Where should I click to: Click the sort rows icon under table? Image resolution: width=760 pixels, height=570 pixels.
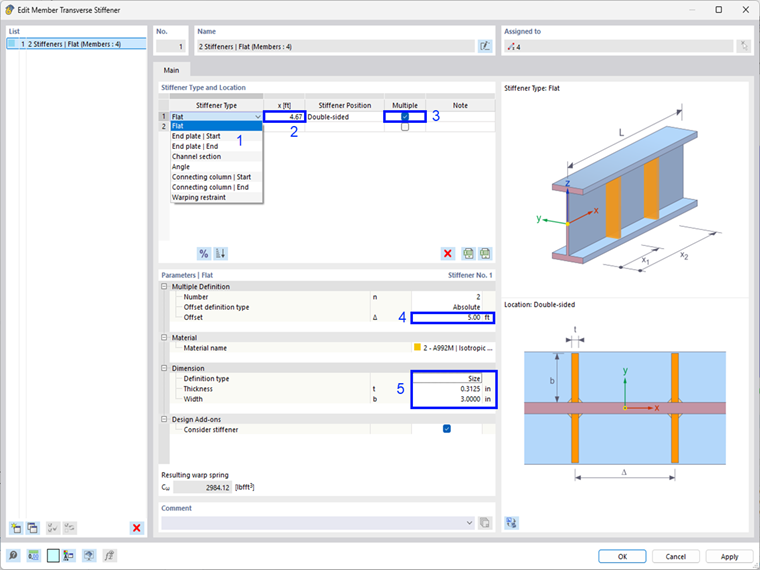pyautogui.click(x=221, y=253)
